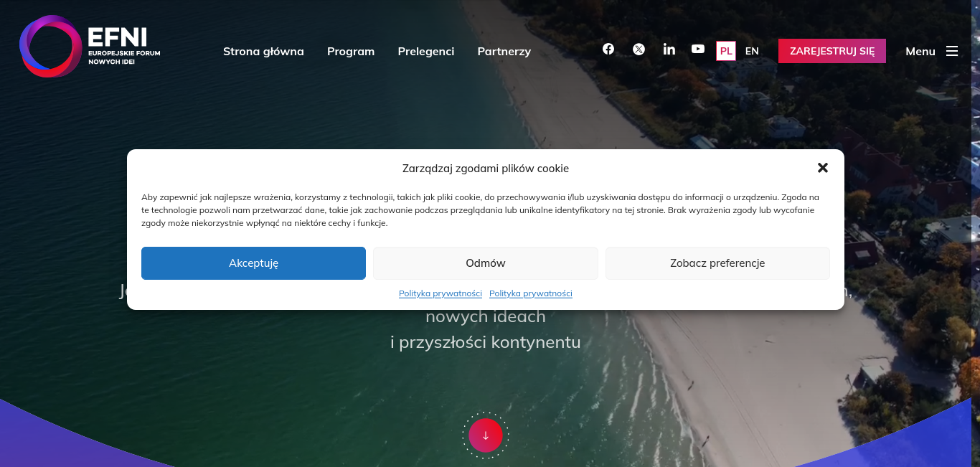Image resolution: width=980 pixels, height=467 pixels.
Task: Click the nowych ideach text
Action: 486,316
